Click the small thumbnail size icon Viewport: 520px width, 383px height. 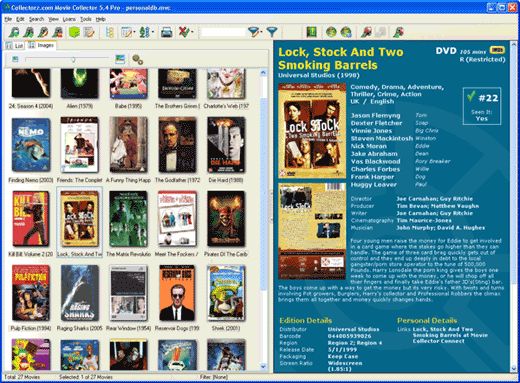pos(15,59)
